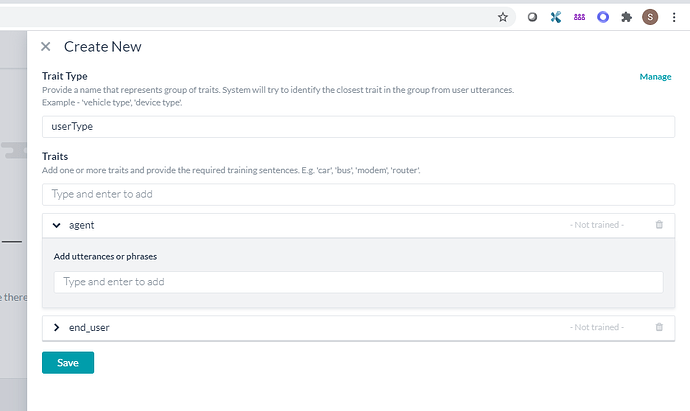690x411 pixels.
Task: Open the blue ring extension icon
Action: tap(603, 17)
